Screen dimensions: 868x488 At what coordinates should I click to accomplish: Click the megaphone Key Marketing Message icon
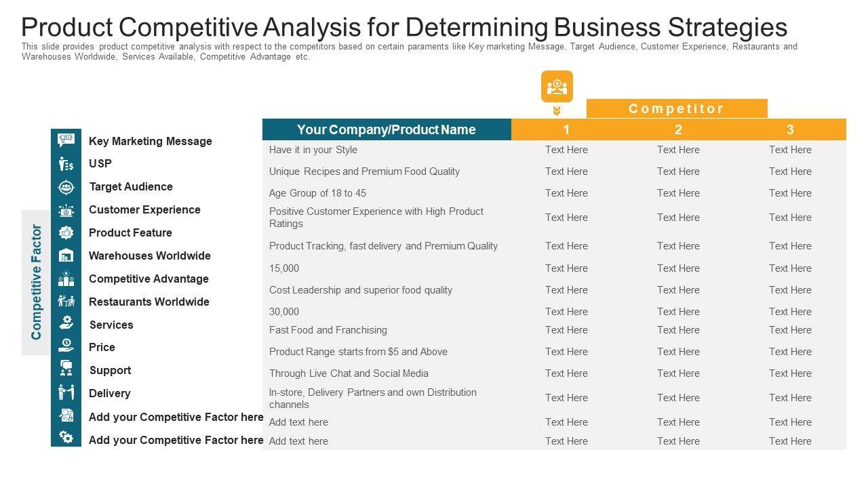click(x=66, y=141)
